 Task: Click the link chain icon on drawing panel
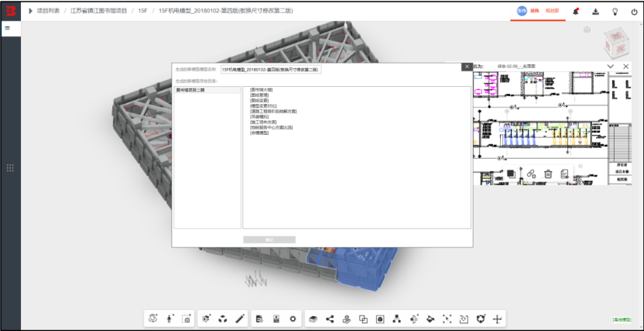[531, 174]
